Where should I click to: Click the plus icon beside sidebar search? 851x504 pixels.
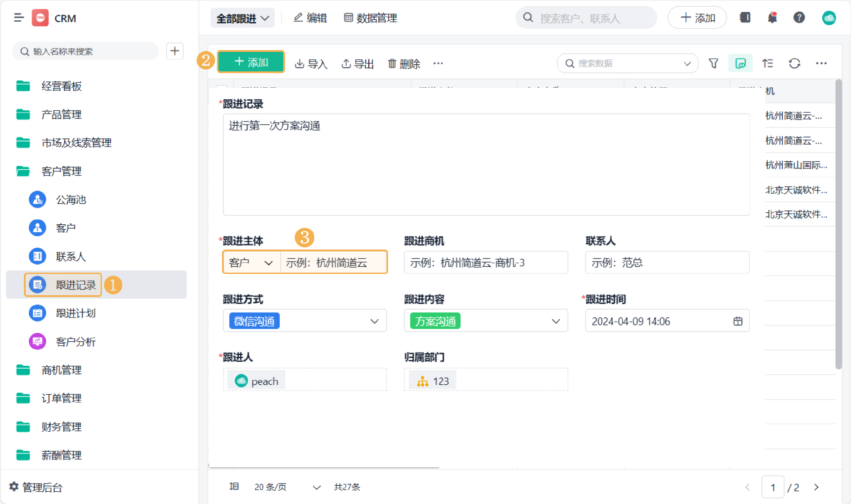point(175,51)
